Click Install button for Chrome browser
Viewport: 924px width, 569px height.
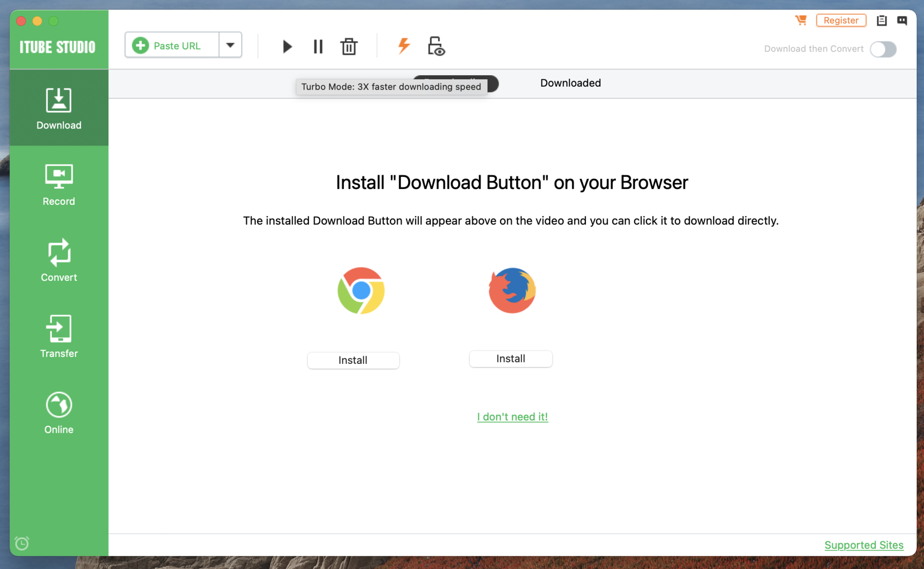(353, 360)
